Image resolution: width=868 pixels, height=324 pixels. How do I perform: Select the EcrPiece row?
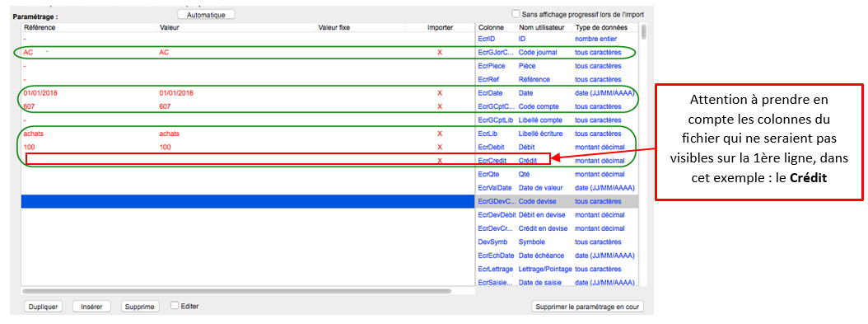click(557, 66)
